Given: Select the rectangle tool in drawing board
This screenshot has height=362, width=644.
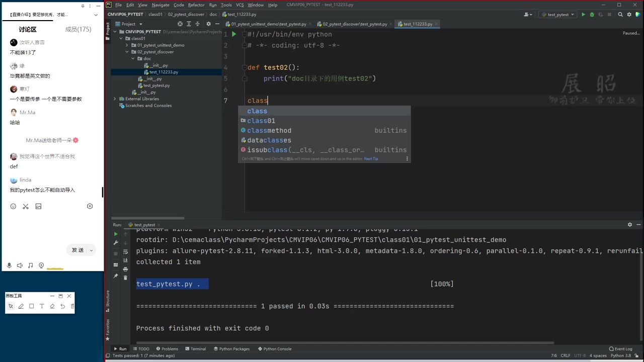Looking at the screenshot, I should pyautogui.click(x=31, y=306).
